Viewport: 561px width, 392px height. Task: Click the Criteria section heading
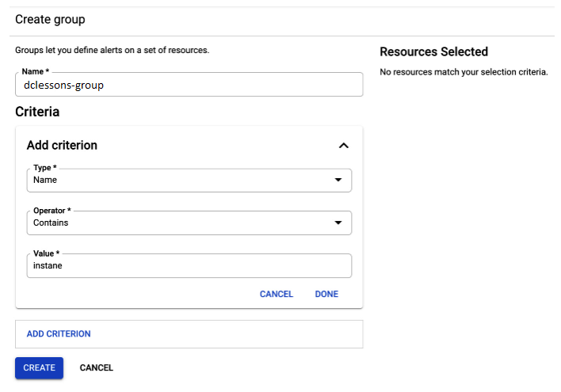click(37, 112)
